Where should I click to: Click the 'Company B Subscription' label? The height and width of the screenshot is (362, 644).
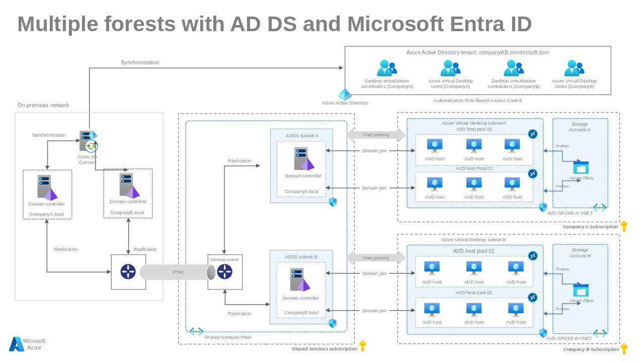(591, 349)
